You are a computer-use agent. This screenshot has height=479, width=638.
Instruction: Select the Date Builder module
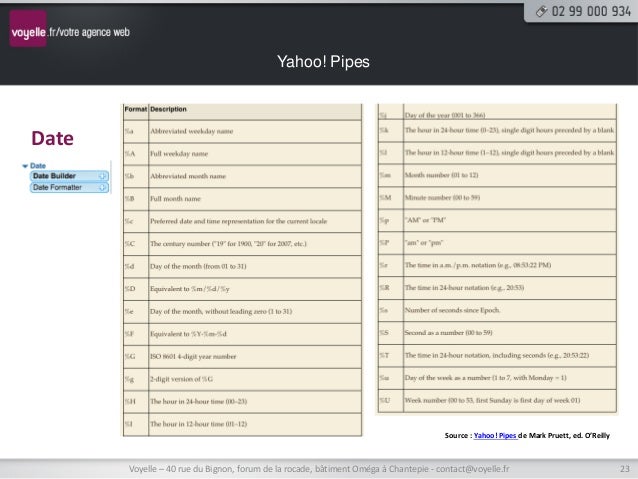point(69,176)
